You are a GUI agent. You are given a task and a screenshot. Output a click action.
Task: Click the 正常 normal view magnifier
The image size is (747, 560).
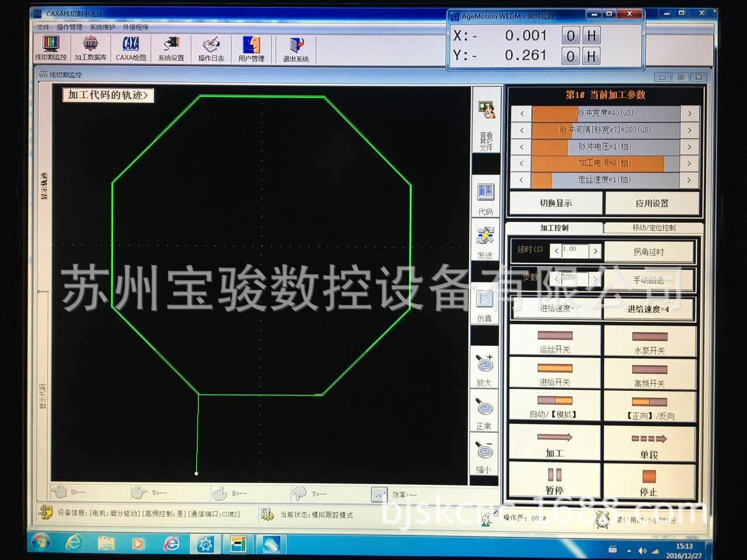click(484, 414)
